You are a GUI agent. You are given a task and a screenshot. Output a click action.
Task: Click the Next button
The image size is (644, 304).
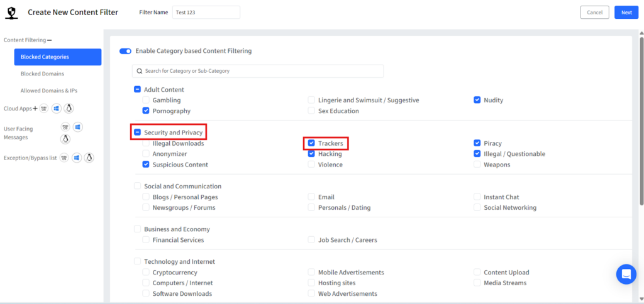click(x=626, y=13)
